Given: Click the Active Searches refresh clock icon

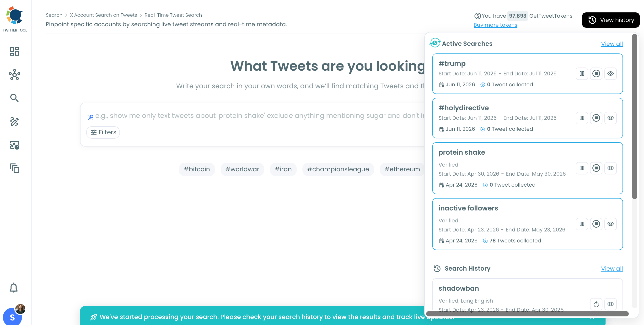Looking at the screenshot, I should click(x=435, y=43).
